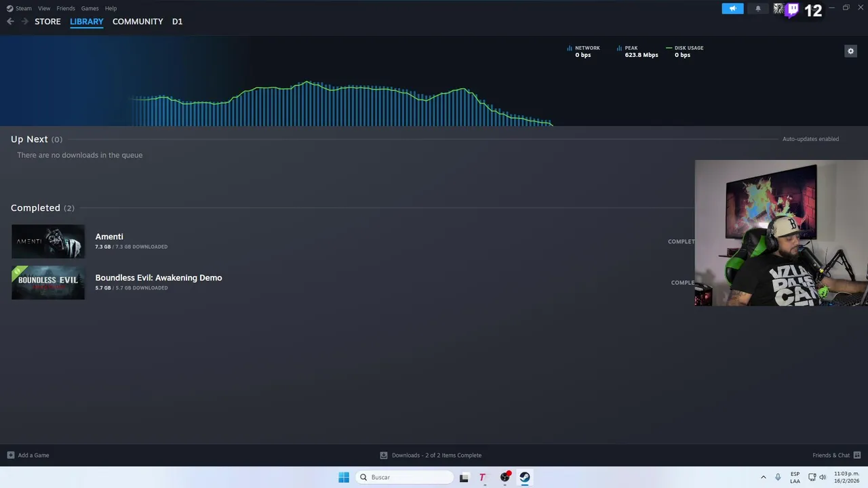The height and width of the screenshot is (488, 868).
Task: Open the Steam menu
Action: (24, 8)
